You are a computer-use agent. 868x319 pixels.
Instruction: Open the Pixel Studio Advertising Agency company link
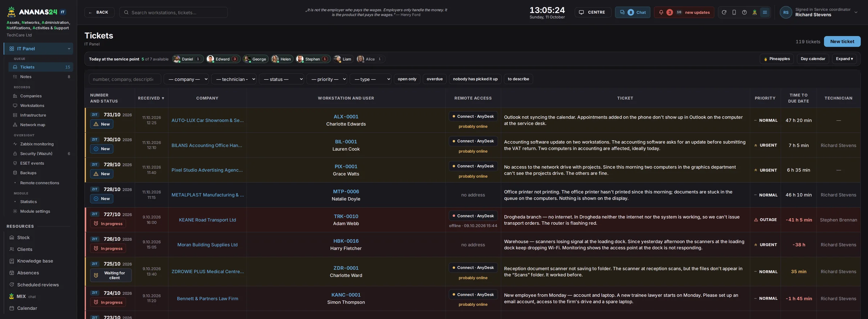coord(207,170)
